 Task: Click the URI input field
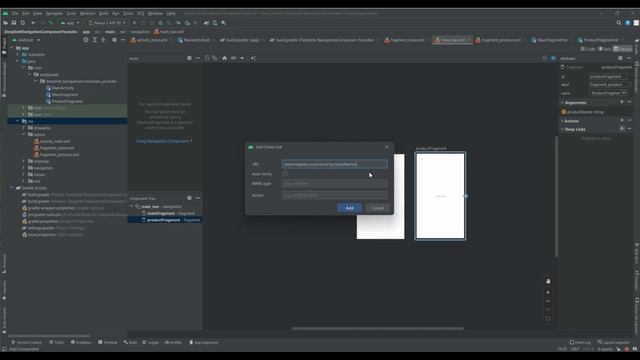335,164
